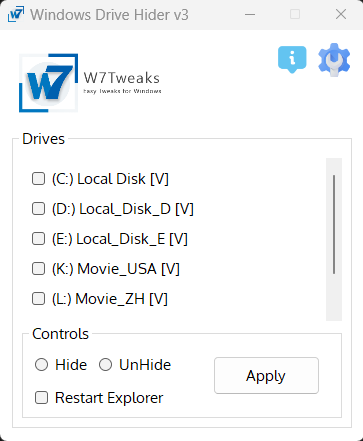The height and width of the screenshot is (441, 363).
Task: Check the (K:) Movie_USA drive
Action: [38, 269]
